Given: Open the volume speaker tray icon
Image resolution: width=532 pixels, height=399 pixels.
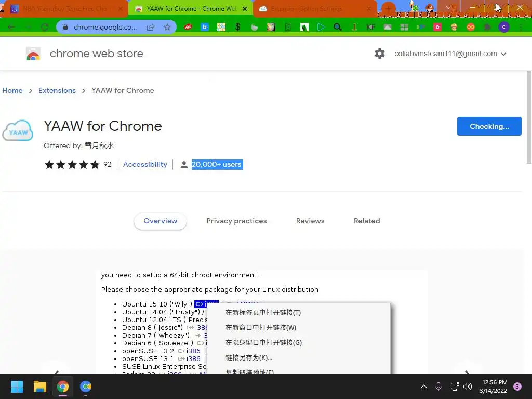Looking at the screenshot, I should click(468, 387).
